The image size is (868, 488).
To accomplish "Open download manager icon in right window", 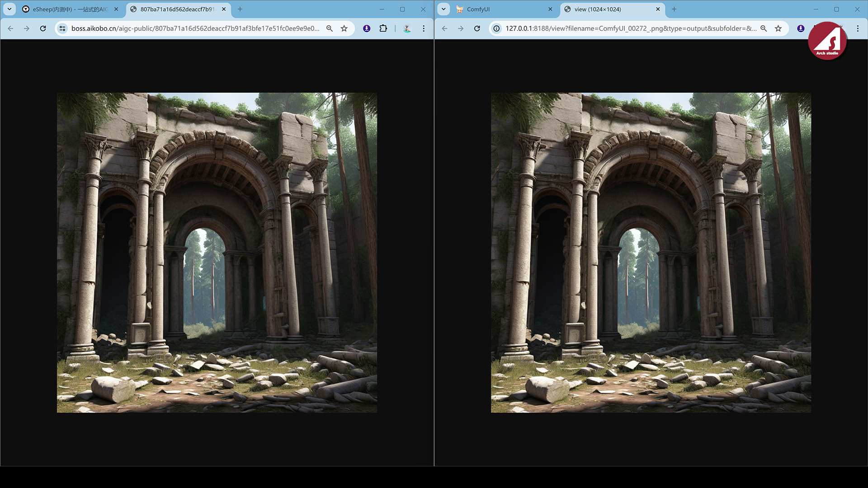I will (x=801, y=28).
